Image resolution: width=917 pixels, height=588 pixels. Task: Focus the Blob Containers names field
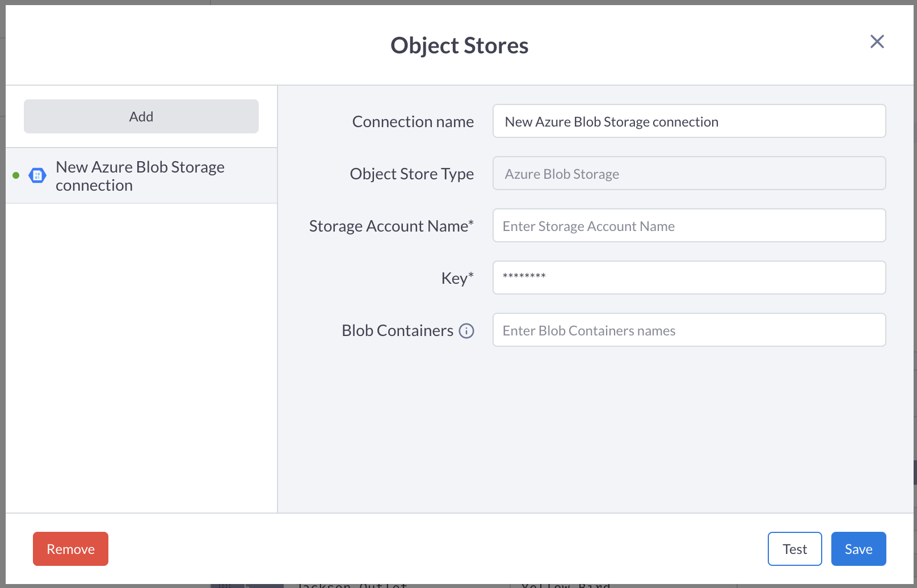(x=689, y=330)
